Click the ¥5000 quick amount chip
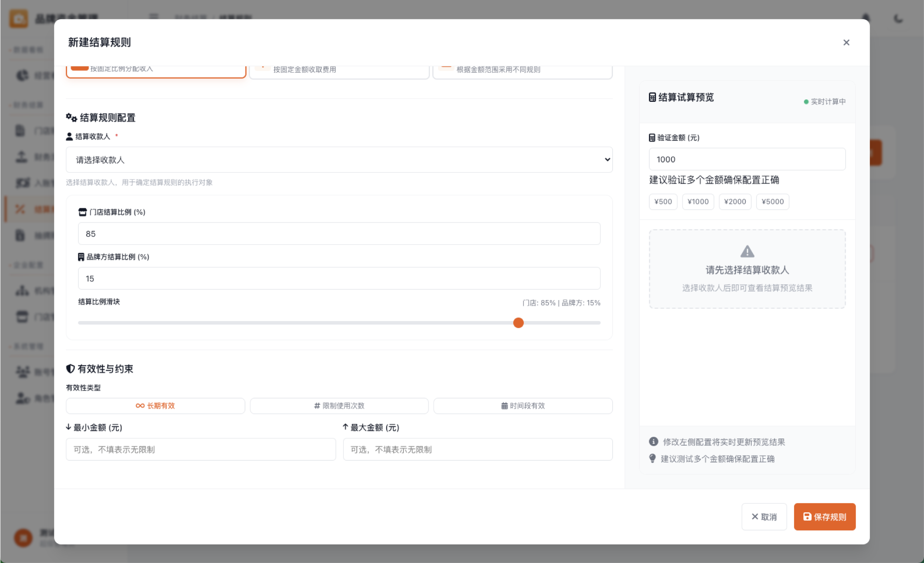This screenshot has width=924, height=563. [772, 202]
